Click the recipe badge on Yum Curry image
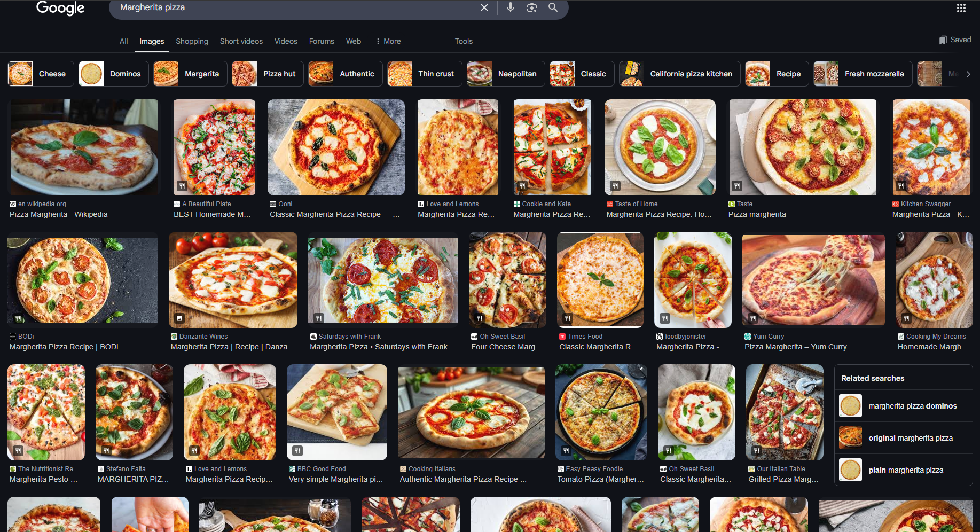This screenshot has height=532, width=980. click(753, 318)
